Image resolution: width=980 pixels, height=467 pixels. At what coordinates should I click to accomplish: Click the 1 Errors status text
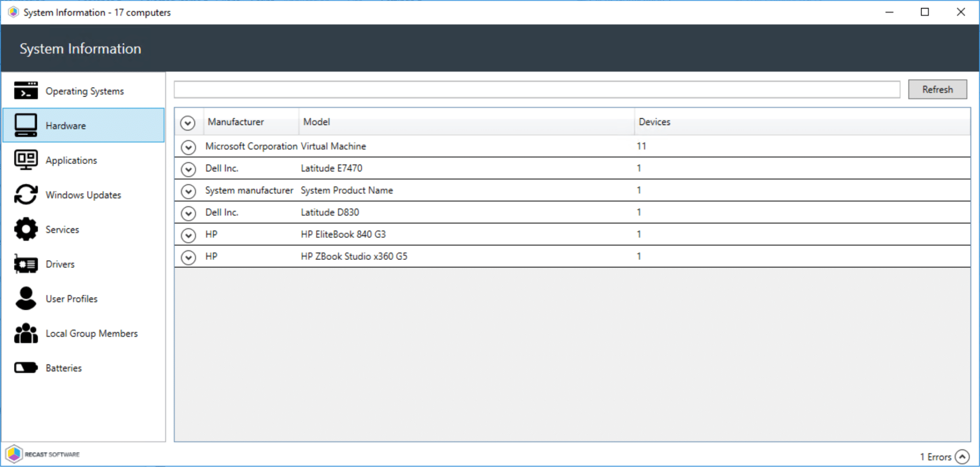935,457
